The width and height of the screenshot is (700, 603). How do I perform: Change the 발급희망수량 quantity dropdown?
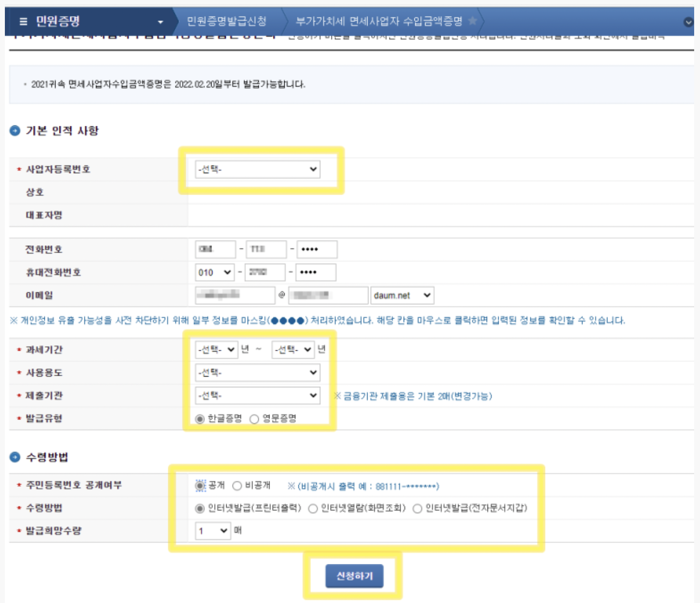coord(212,530)
